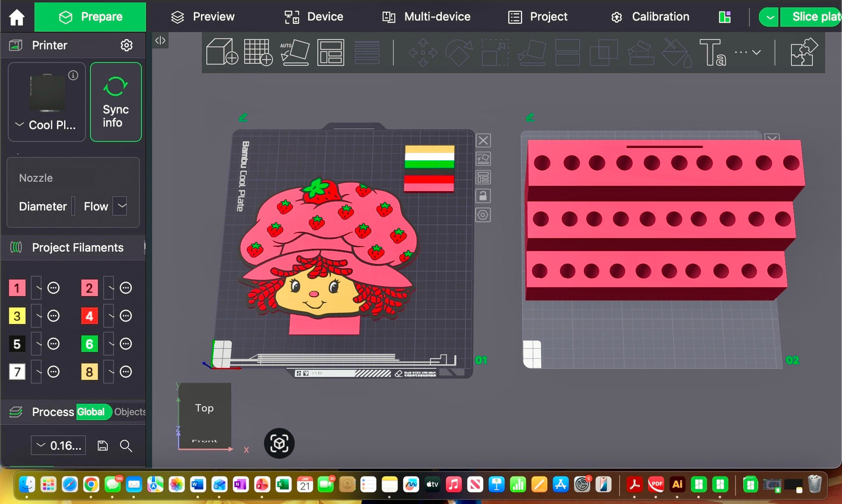This screenshot has width=842, height=504.
Task: Open the Cool Plate printer dropdown
Action: 47,125
